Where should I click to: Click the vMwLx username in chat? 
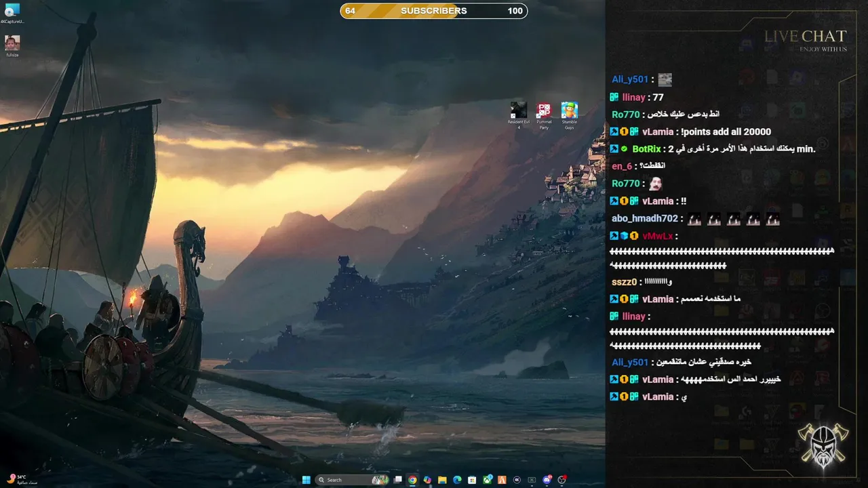658,236
